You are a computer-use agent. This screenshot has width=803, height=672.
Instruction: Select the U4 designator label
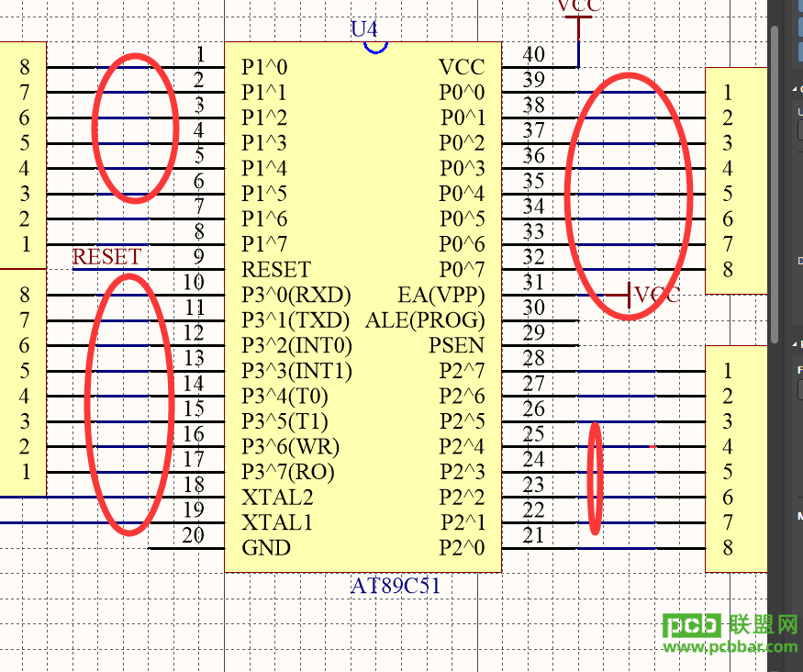(364, 29)
